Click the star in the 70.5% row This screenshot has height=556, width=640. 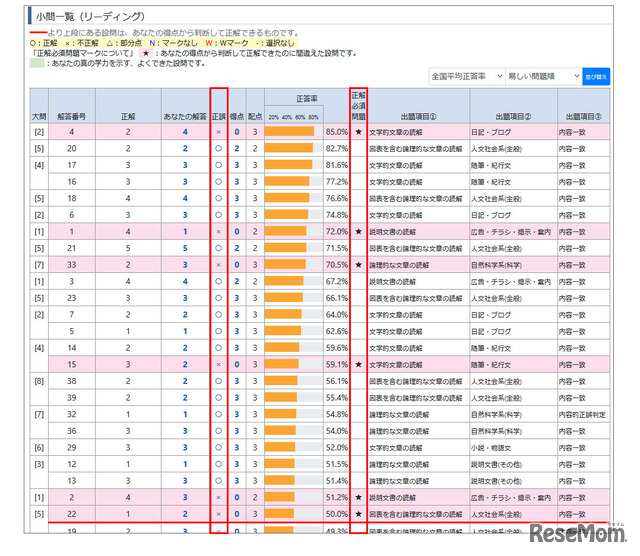(358, 265)
